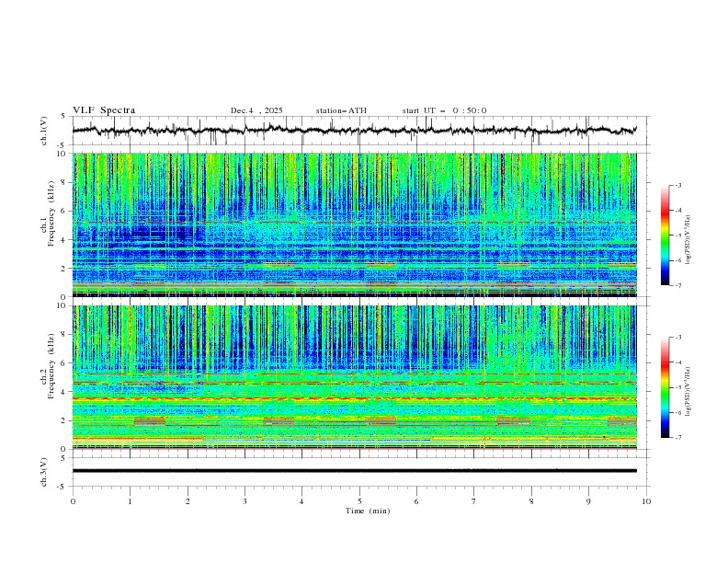Click time axis tick label "0"

pyautogui.click(x=73, y=501)
